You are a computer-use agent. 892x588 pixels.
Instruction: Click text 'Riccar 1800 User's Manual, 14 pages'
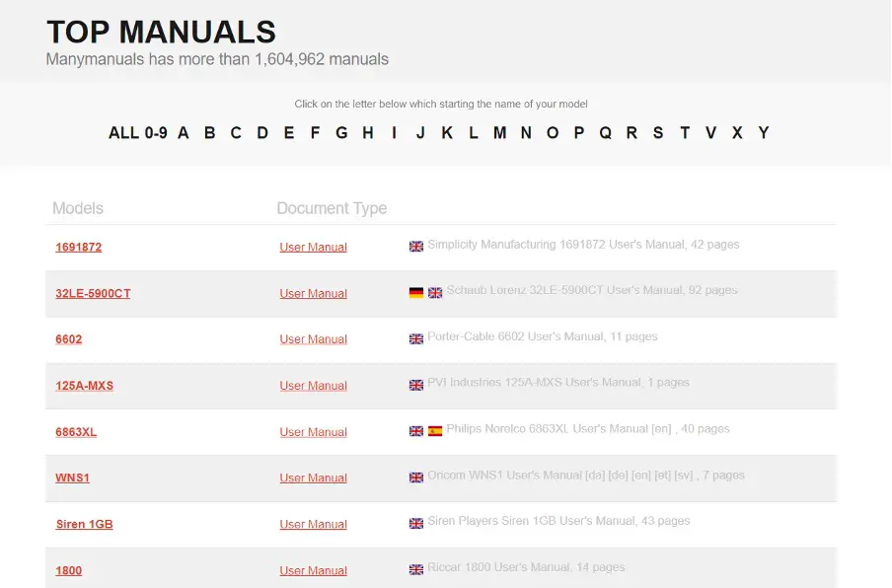click(526, 567)
